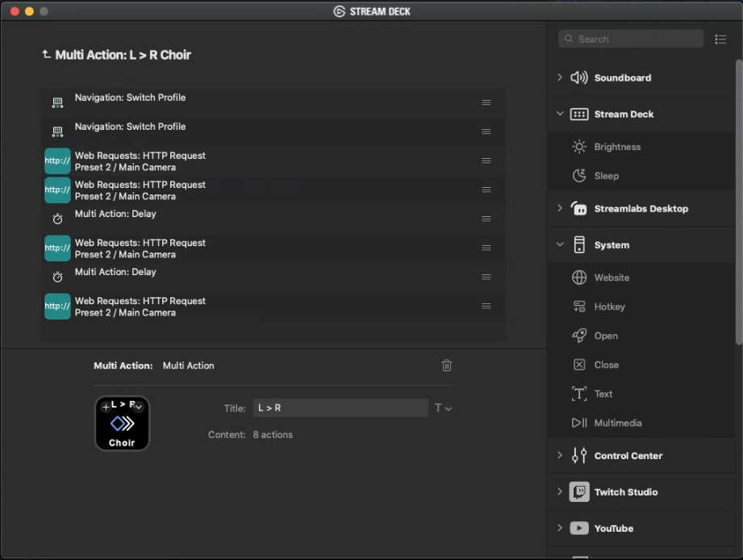The width and height of the screenshot is (743, 560).
Task: Click http:// icon of first HTTP Request row
Action: tap(57, 161)
